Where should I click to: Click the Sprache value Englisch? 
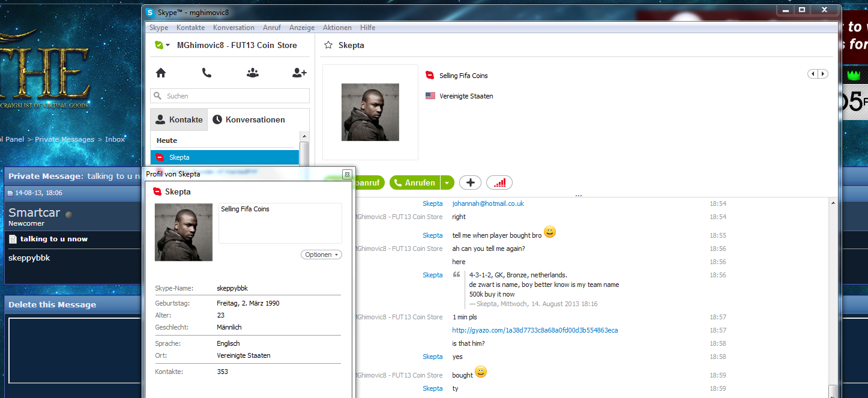[228, 343]
